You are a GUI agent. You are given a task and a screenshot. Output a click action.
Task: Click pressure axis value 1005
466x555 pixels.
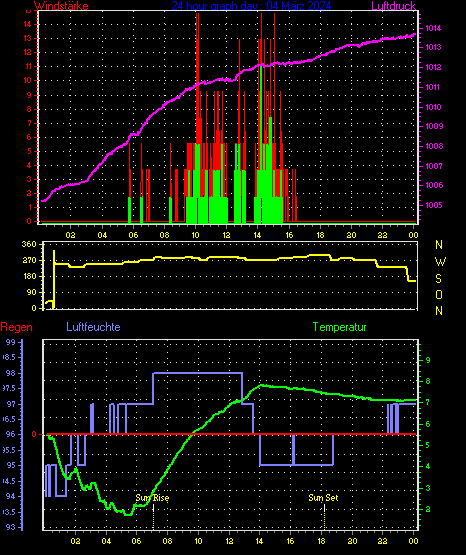coord(433,205)
